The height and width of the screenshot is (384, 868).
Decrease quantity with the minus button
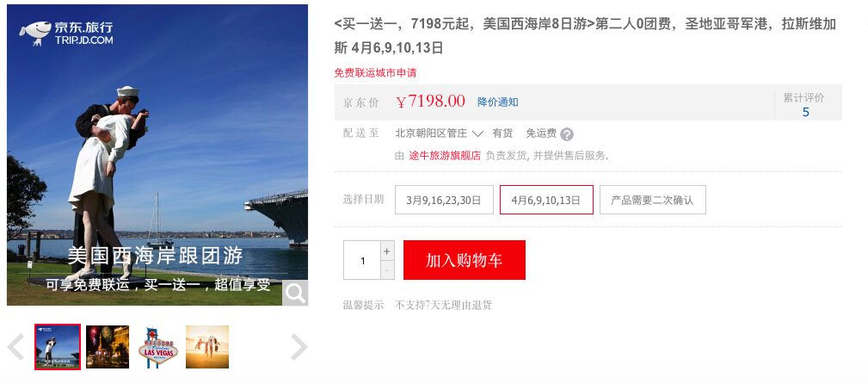tap(387, 269)
